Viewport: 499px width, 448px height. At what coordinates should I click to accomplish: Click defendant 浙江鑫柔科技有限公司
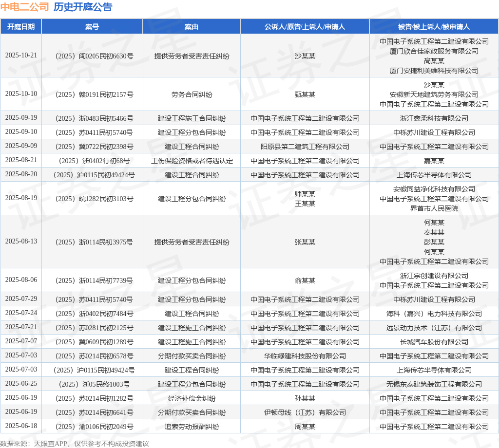tap(434, 118)
